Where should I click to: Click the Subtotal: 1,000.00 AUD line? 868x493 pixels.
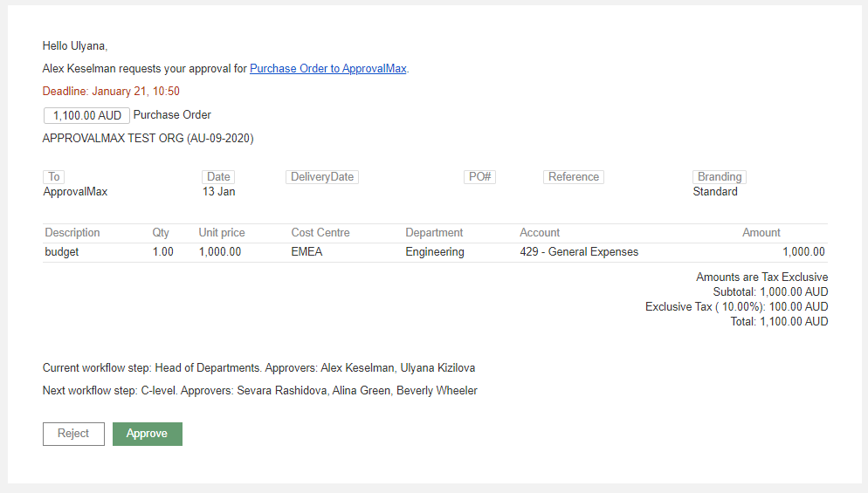click(x=770, y=292)
